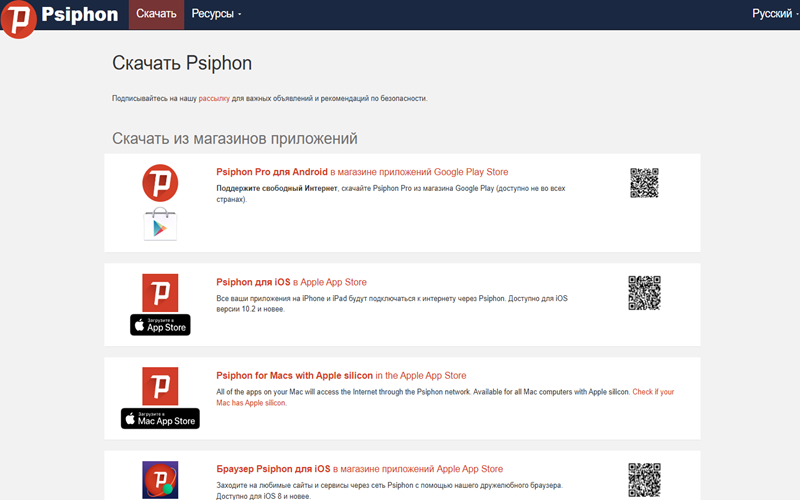Open the Браузер Psiphon для iOS link
The height and width of the screenshot is (500, 800).
(360, 469)
